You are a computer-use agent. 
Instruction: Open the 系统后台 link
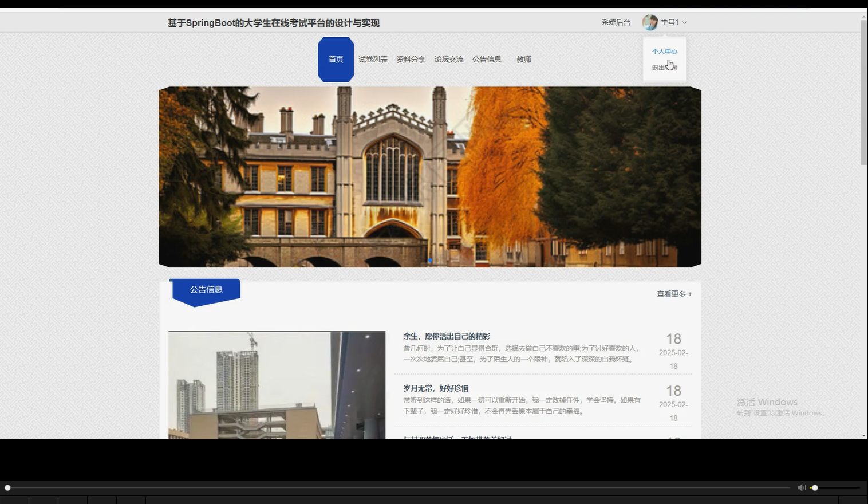tap(616, 22)
